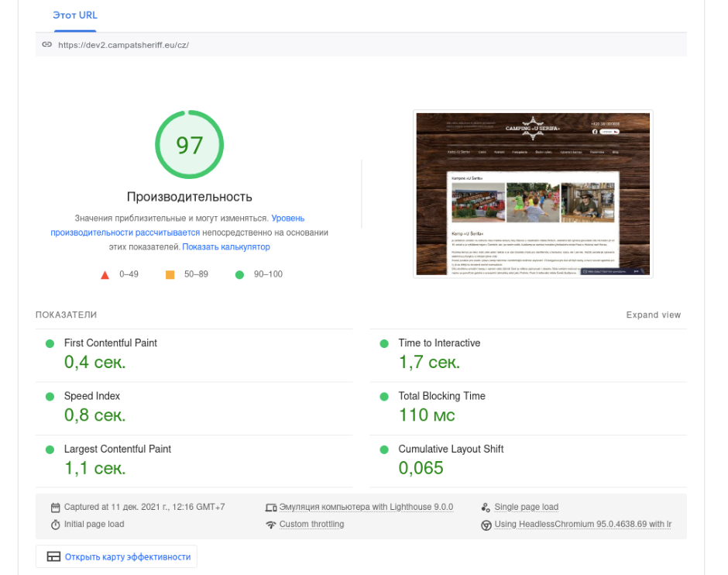This screenshot has width=728, height=575.
Task: Expand view of the metrics section
Action: point(653,315)
